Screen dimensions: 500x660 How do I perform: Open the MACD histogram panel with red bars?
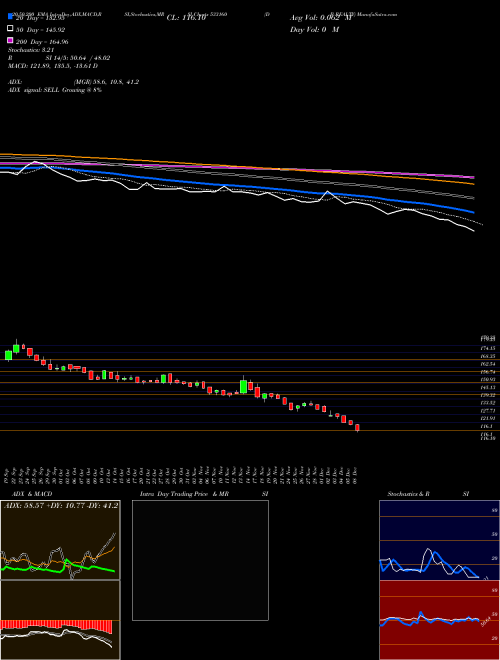click(60, 620)
